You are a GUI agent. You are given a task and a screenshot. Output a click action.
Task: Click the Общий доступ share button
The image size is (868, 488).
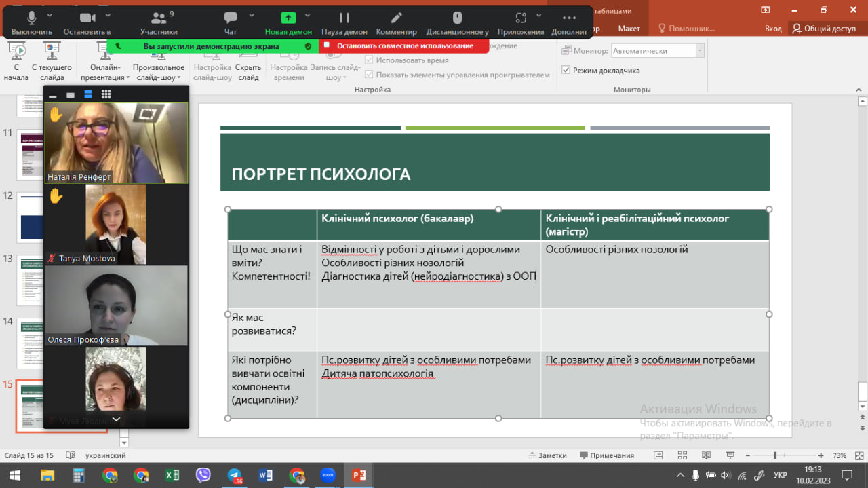pyautogui.click(x=824, y=29)
